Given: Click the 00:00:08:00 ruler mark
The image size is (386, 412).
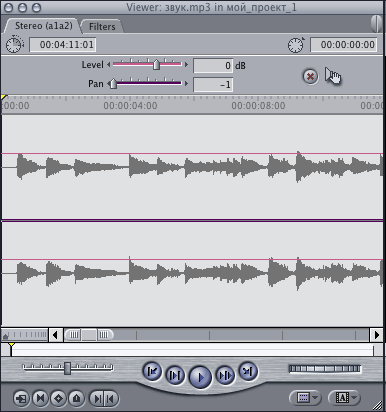Looking at the screenshot, I should 258,106.
